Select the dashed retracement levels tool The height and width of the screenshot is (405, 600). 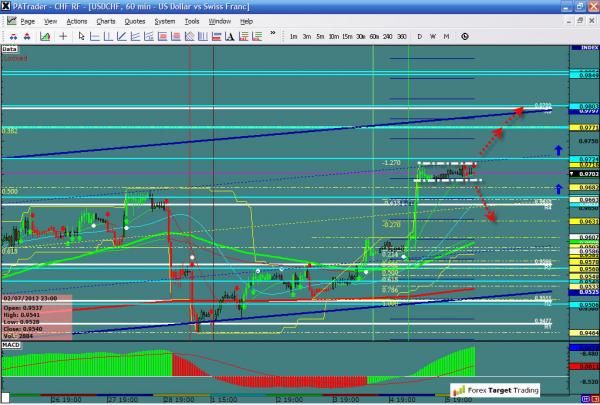click(x=148, y=37)
